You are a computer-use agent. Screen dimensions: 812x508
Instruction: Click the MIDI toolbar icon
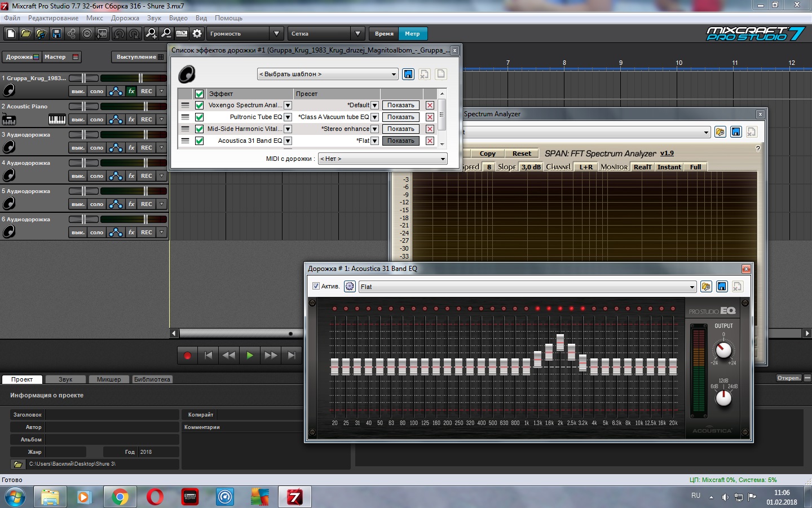pyautogui.click(x=182, y=34)
